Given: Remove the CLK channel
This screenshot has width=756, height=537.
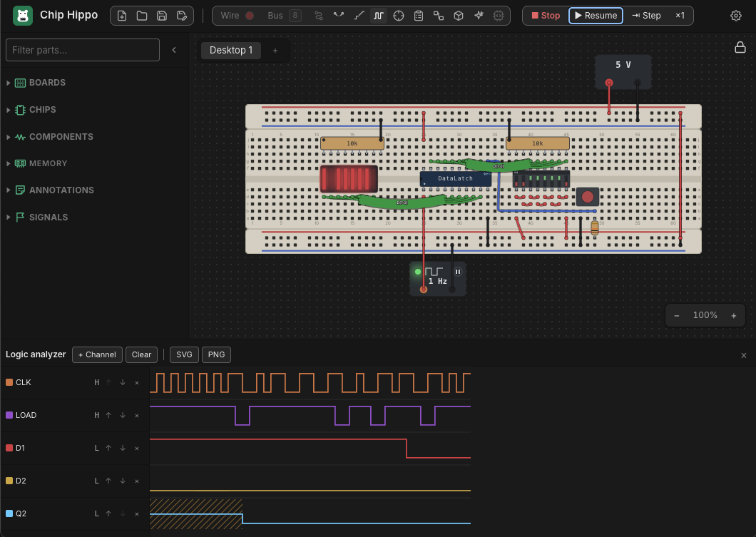Looking at the screenshot, I should point(137,382).
